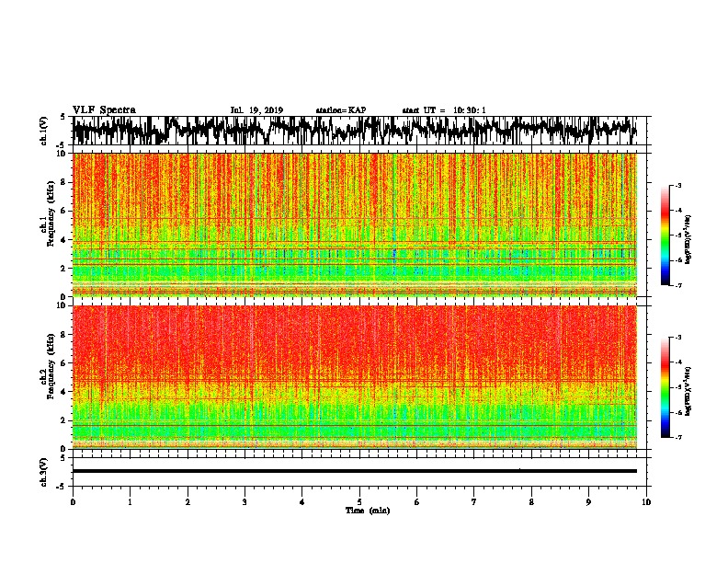Click the "-7" label on ch.1 colorbar
The height and width of the screenshot is (563, 728).
pos(677,285)
